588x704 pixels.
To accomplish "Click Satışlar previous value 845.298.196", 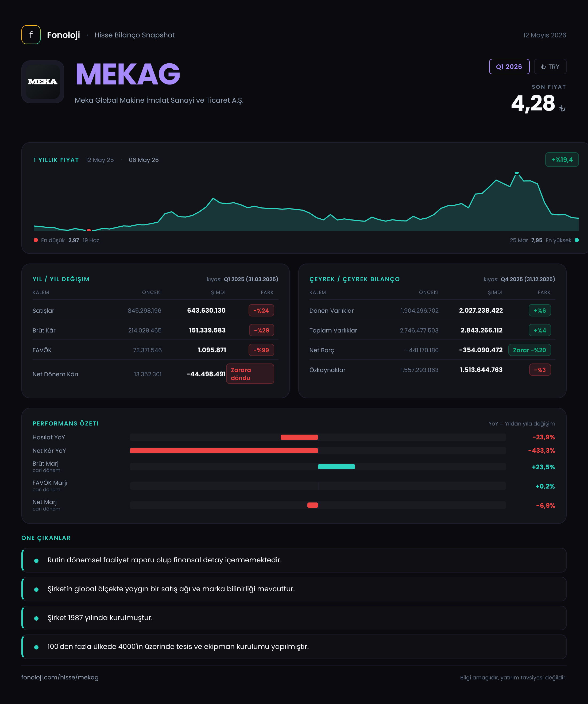I will coord(145,311).
